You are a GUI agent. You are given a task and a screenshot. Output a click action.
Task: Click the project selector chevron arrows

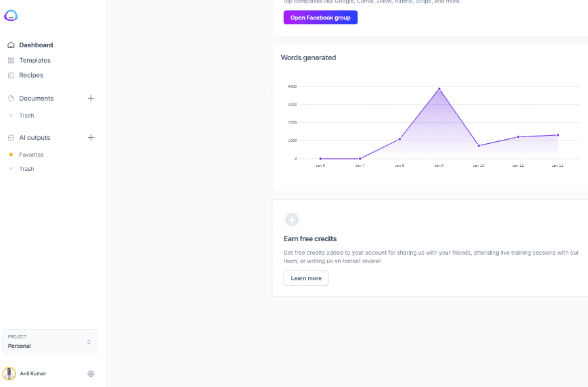point(89,342)
